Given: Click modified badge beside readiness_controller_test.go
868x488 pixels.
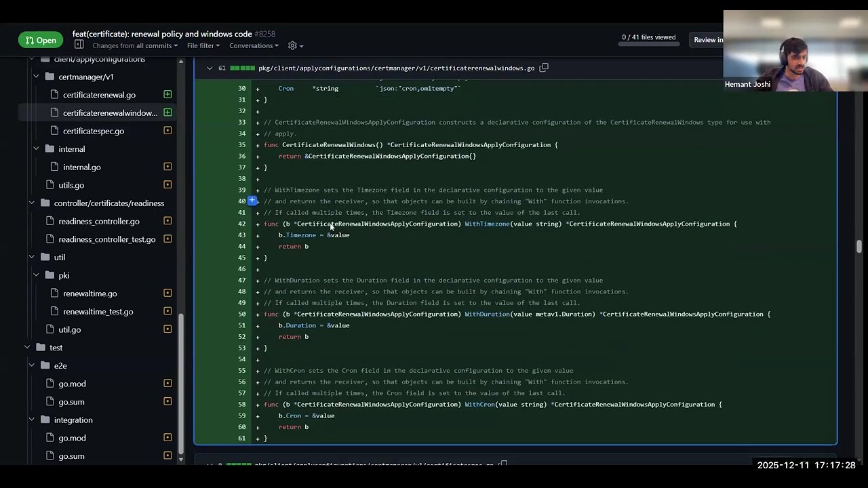Looking at the screenshot, I should click(x=167, y=239).
